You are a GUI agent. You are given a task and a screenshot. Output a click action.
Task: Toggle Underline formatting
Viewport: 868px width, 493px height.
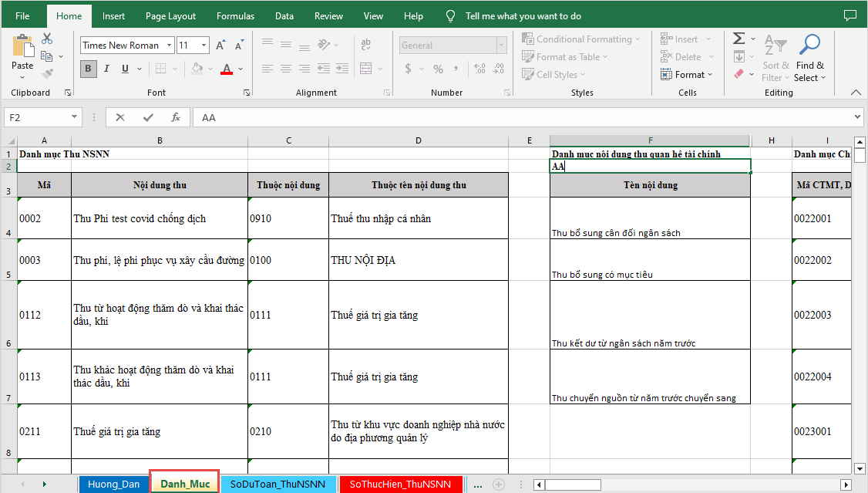(x=125, y=69)
